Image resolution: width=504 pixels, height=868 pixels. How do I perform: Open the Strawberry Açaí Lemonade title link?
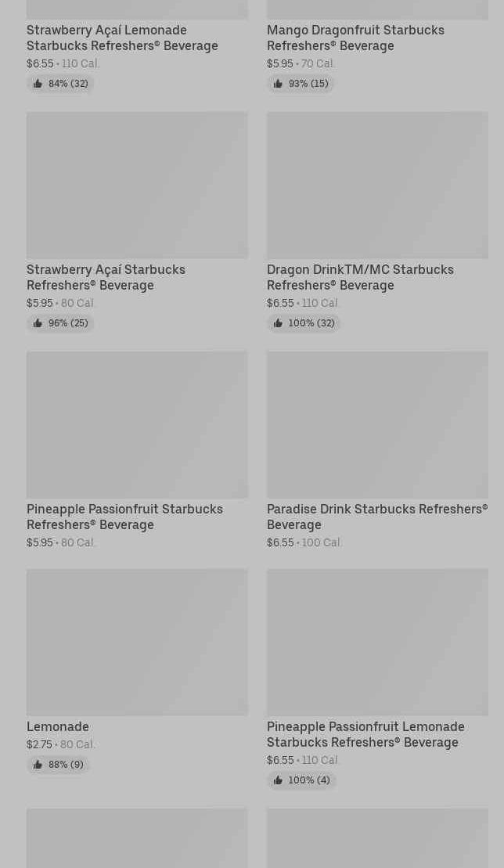coord(122,38)
